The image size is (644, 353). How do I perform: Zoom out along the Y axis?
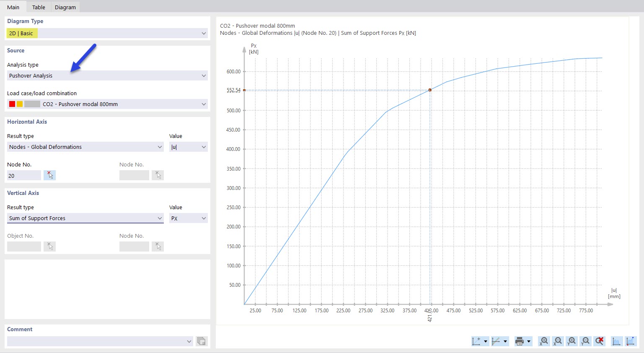pyautogui.click(x=585, y=341)
